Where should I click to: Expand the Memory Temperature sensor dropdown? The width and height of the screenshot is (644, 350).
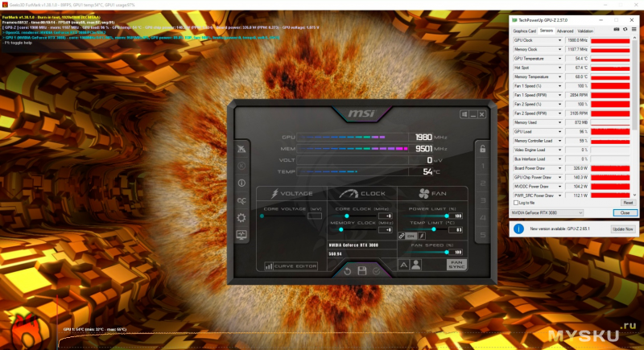[x=559, y=76]
